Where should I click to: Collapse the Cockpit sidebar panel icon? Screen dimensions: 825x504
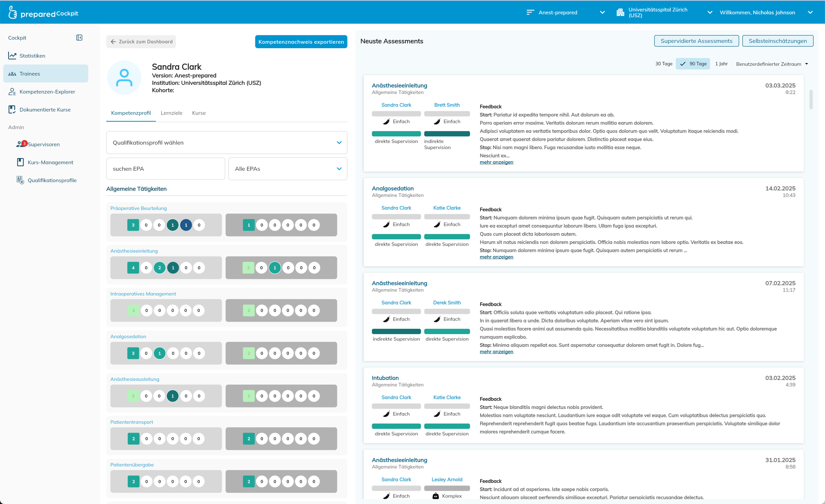[79, 38]
